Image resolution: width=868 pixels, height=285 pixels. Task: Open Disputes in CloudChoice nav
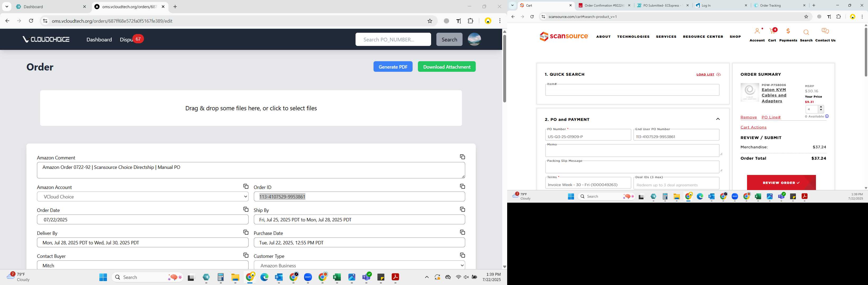pos(127,39)
